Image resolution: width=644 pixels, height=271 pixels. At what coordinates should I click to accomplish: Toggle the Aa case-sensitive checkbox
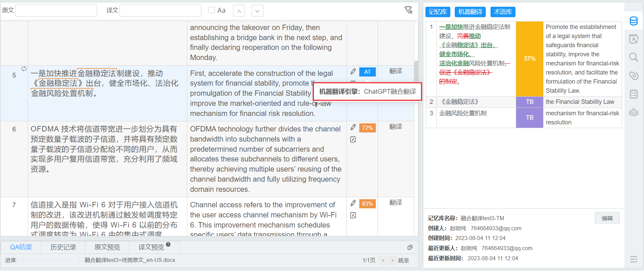[x=212, y=10]
